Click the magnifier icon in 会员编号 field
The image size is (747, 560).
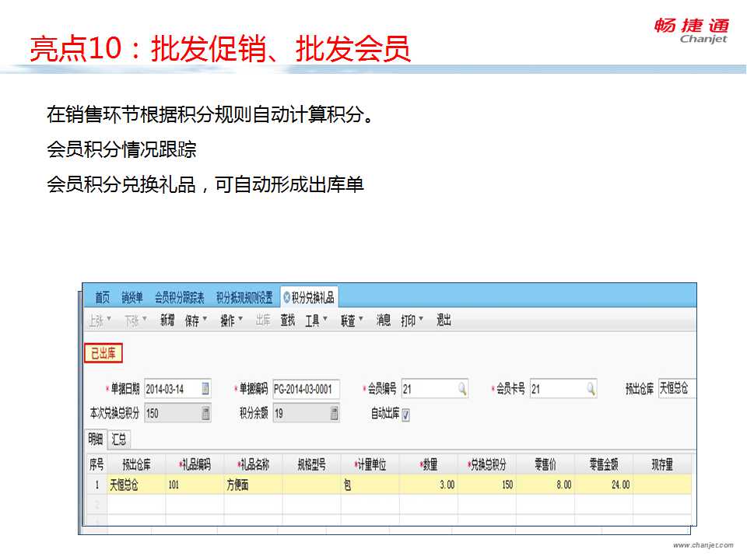point(461,389)
